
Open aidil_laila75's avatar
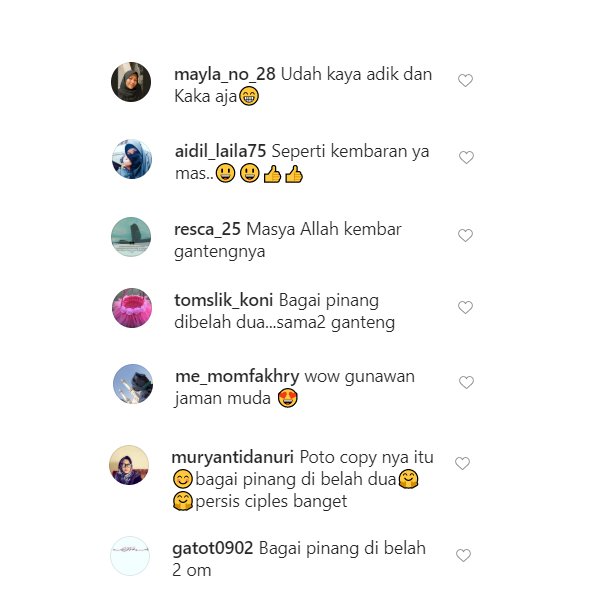pyautogui.click(x=132, y=159)
